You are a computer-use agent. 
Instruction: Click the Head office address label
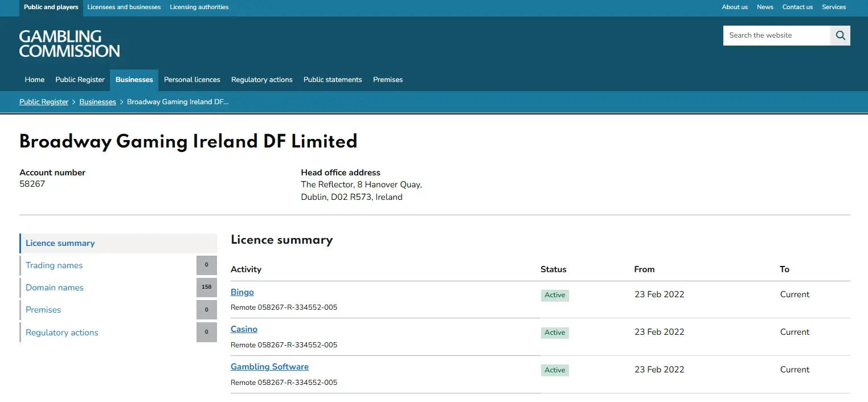coord(341,173)
